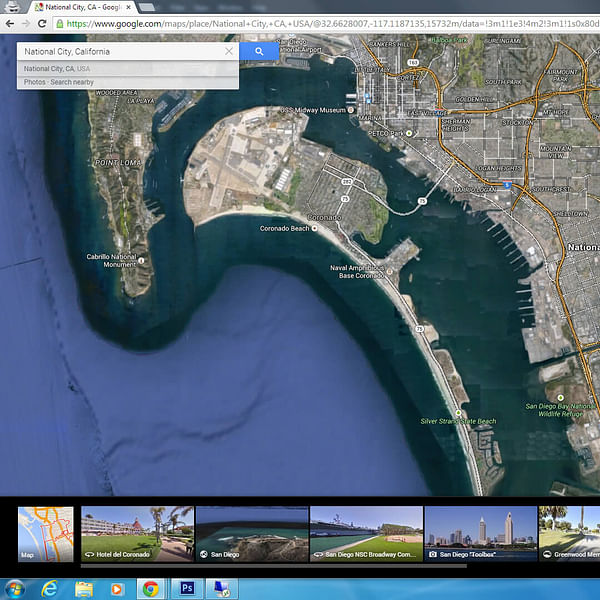This screenshot has width=600, height=600.
Task: Open the Windows Start menu
Action: 14,589
